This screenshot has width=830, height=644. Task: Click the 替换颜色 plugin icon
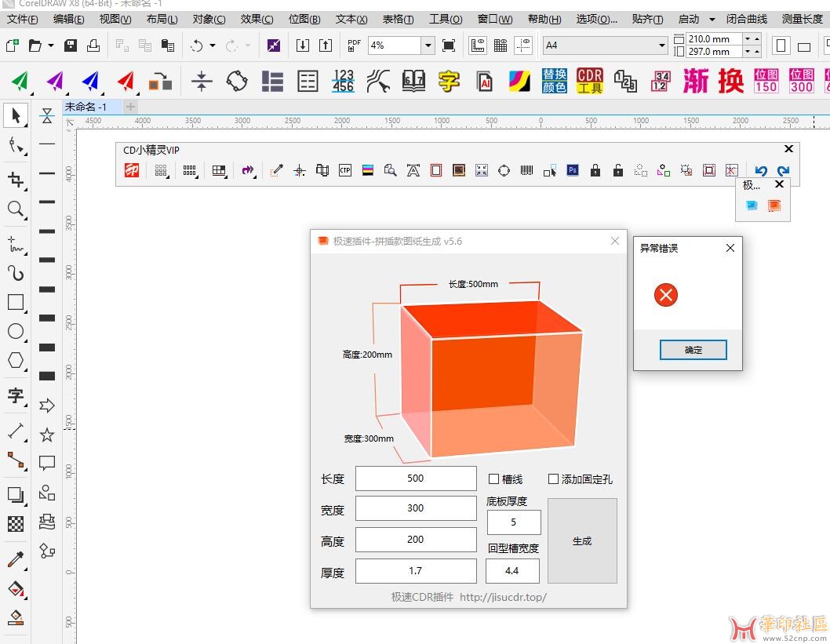(x=554, y=81)
